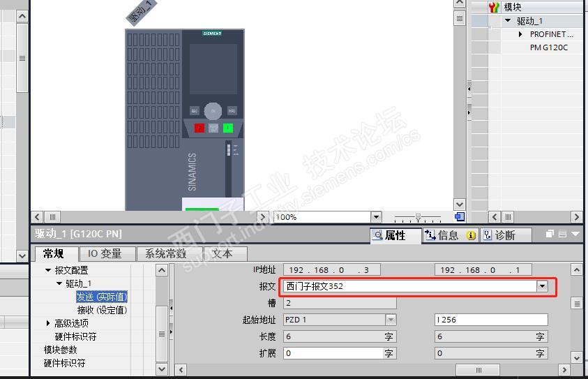Click the second IP地址 field 192.168.0.1

483,270
